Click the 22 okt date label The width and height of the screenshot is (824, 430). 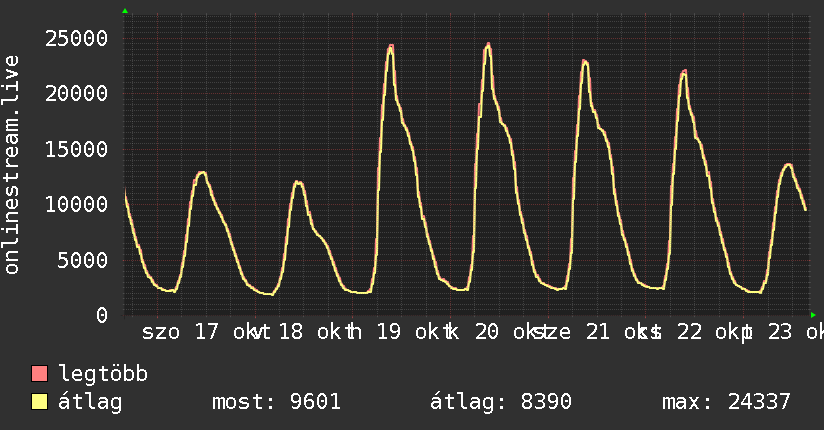click(707, 332)
